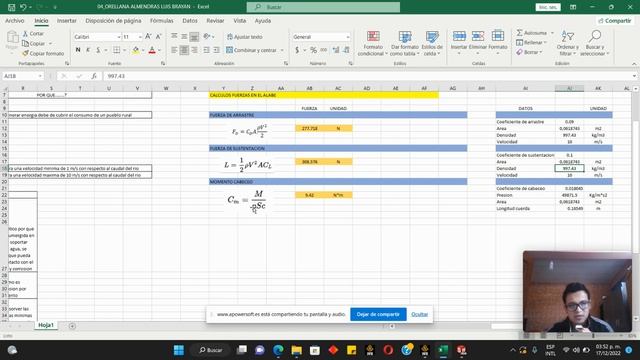Align text left

pos(174,50)
